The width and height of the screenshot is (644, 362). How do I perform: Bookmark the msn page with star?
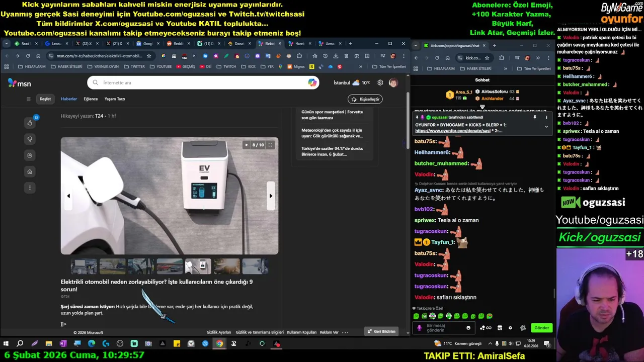(x=149, y=56)
